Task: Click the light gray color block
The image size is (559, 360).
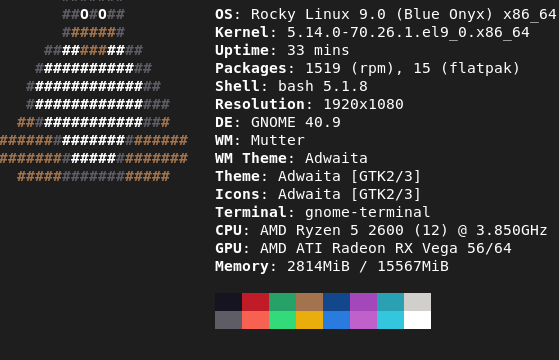Action: (417, 302)
